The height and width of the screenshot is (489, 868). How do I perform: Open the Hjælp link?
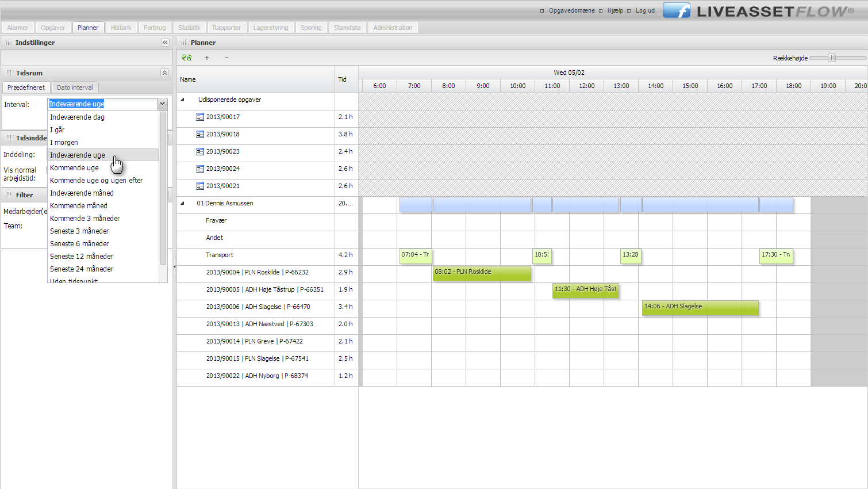pyautogui.click(x=615, y=11)
